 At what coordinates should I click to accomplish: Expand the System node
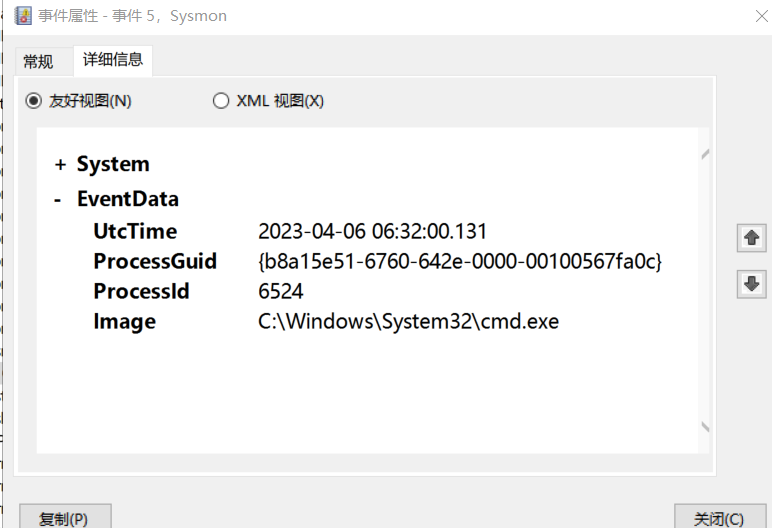coord(60,165)
